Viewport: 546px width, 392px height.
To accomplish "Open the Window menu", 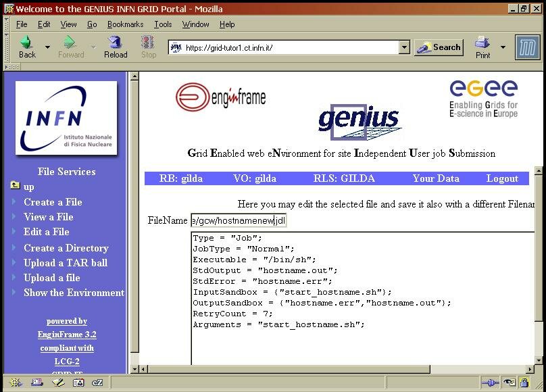I will [x=196, y=24].
